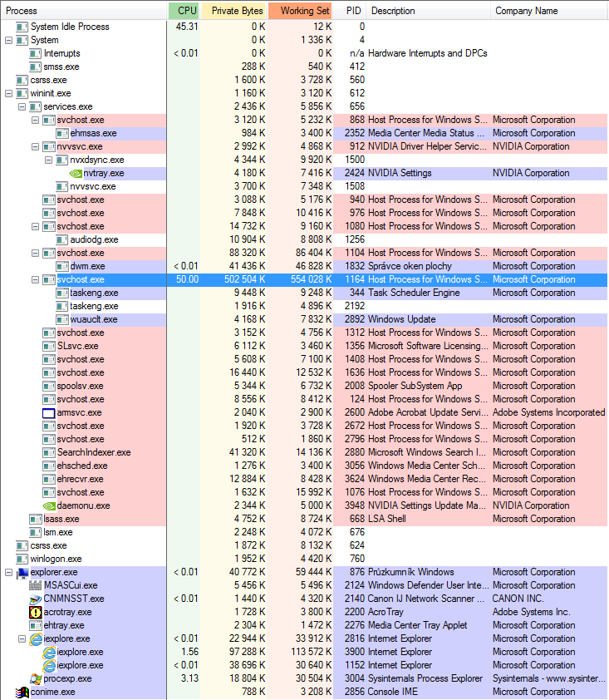Click 'Hardware Interrupts and DPCs' description
The height and width of the screenshot is (700, 609).
pyautogui.click(x=427, y=53)
